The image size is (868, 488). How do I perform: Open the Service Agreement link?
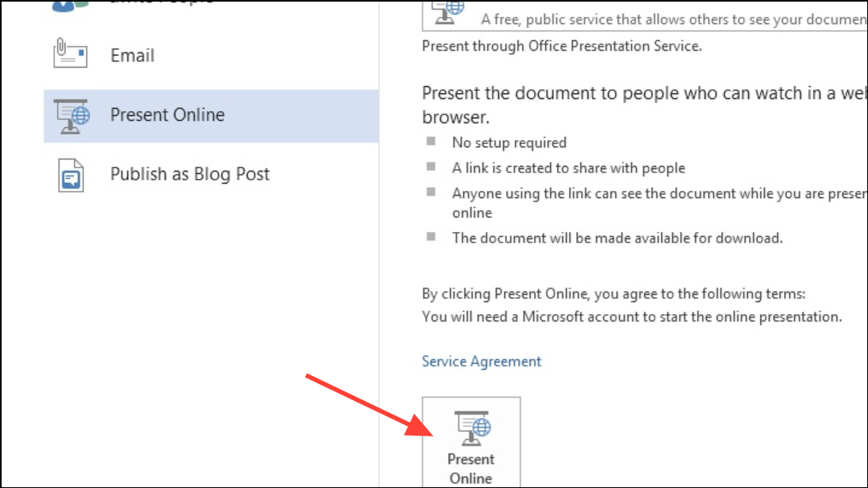(482, 362)
